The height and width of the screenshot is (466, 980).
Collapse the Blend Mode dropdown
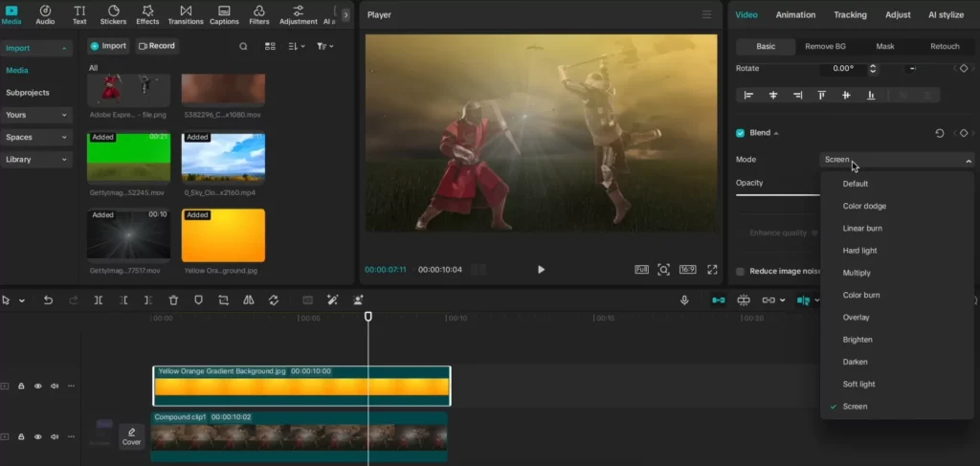click(969, 161)
